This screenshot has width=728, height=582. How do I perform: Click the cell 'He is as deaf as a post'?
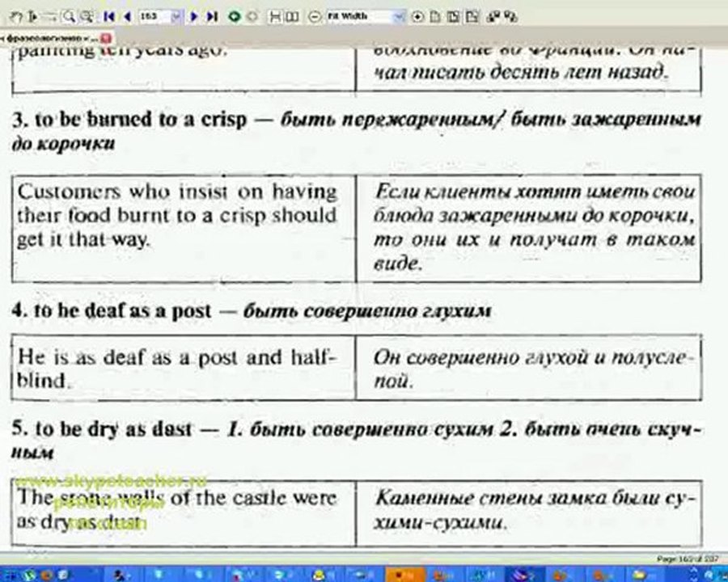(184, 367)
